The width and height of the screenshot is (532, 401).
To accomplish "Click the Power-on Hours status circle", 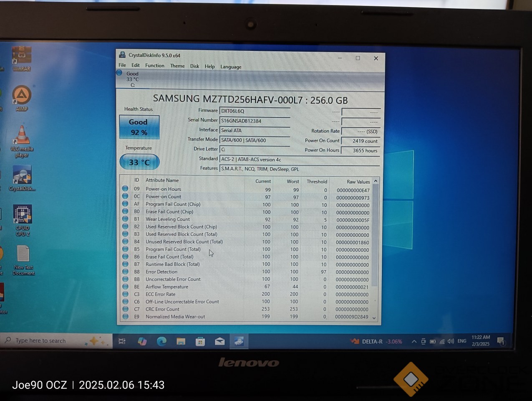I will coord(125,188).
